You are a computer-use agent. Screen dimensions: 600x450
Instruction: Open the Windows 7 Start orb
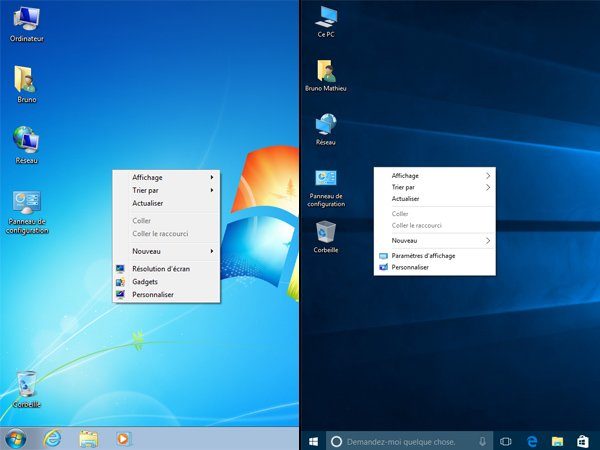pos(16,439)
